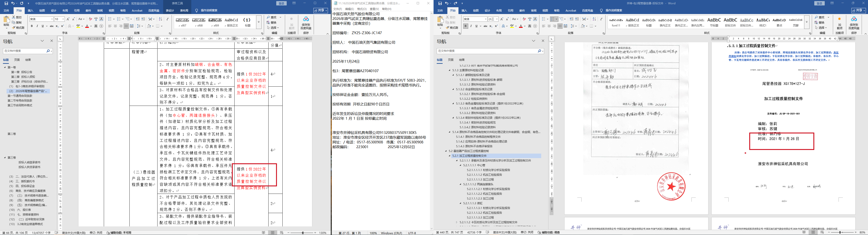
Task: Click 保存到百度网盘 in 井神 Word ribbon
Action: pyautogui.click(x=854, y=23)
